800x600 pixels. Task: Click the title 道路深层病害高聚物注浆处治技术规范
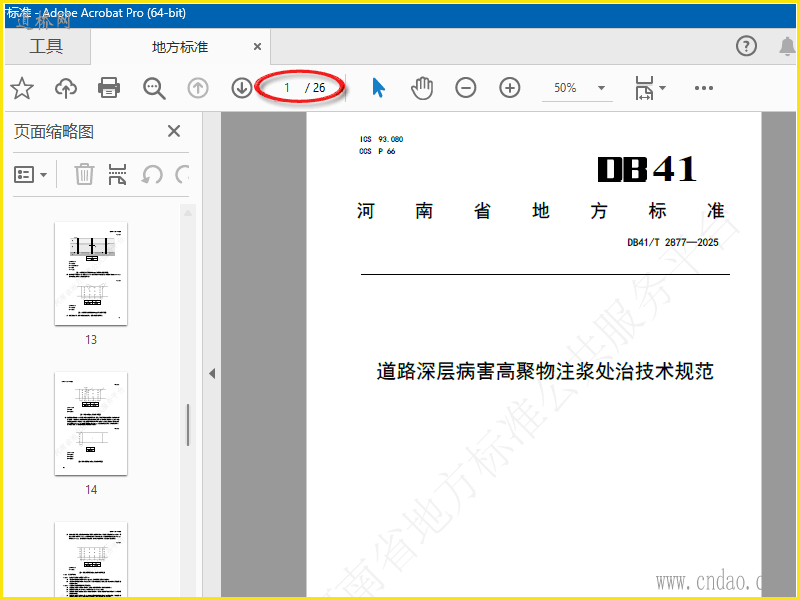point(545,371)
